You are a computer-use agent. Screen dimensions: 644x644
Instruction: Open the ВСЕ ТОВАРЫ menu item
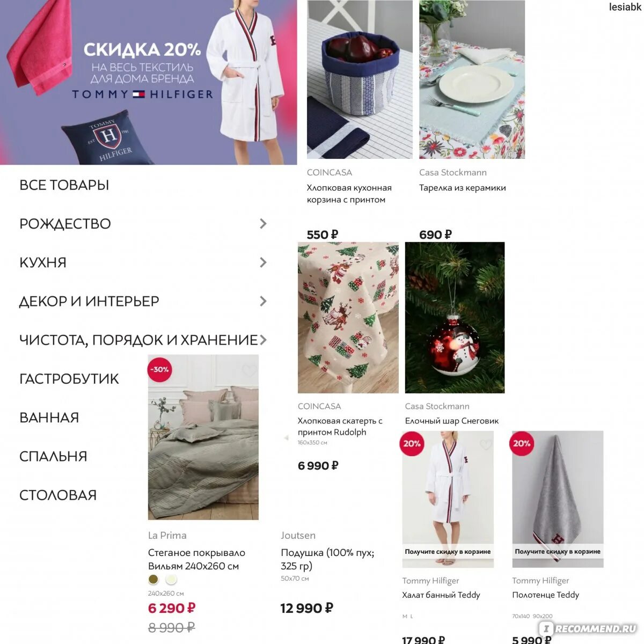(x=64, y=185)
